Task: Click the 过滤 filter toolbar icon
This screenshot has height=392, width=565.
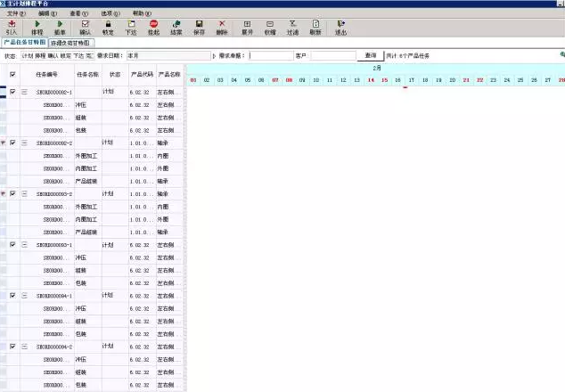Action: (x=292, y=24)
